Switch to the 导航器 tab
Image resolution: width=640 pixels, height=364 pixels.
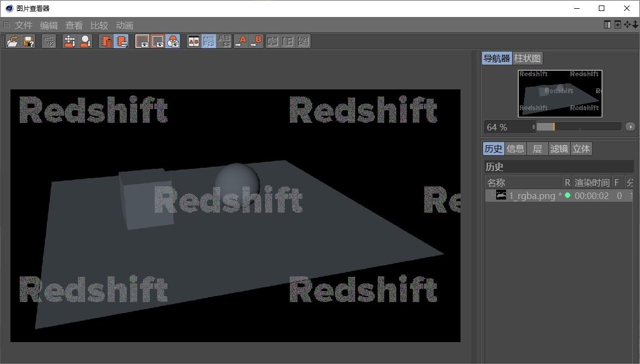click(497, 58)
